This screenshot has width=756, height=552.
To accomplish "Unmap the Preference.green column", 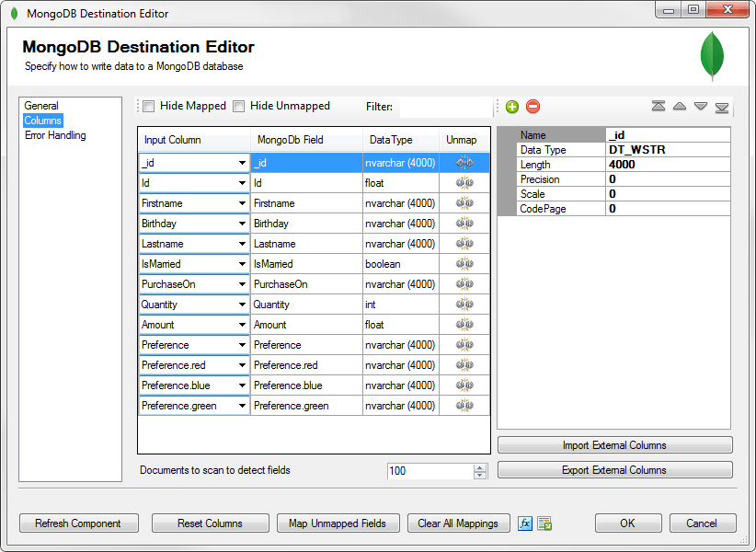I will point(464,406).
